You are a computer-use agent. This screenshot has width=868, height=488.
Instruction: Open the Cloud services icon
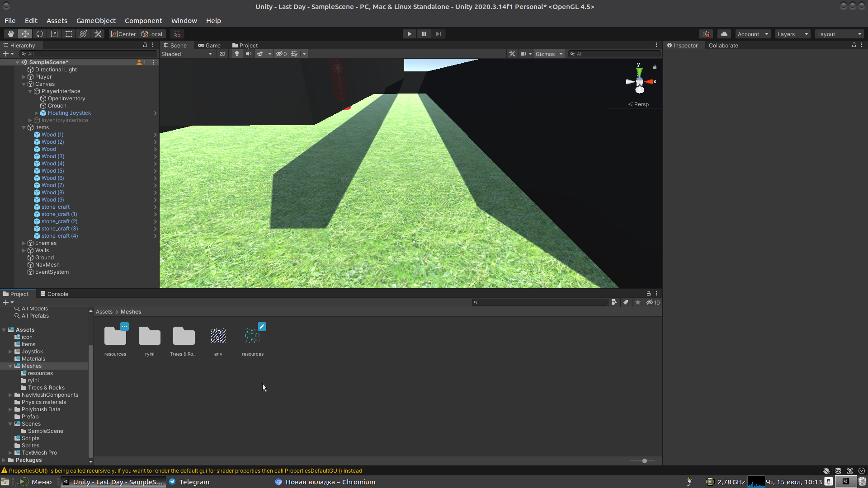tap(724, 34)
